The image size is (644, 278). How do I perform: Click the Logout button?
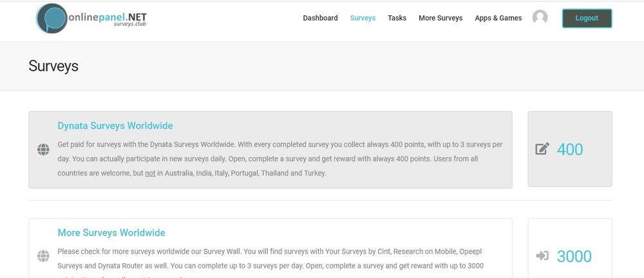click(x=587, y=18)
